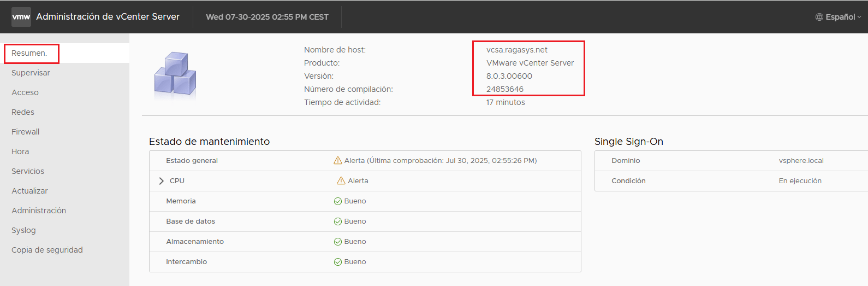Viewport: 868px width, 286px height.
Task: Click the vsphere.local domain value
Action: 801,161
